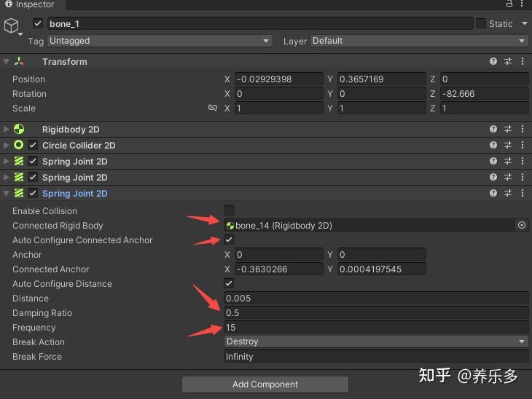Edit the Damping Ratio value 0.5
This screenshot has height=399, width=532.
click(x=376, y=313)
